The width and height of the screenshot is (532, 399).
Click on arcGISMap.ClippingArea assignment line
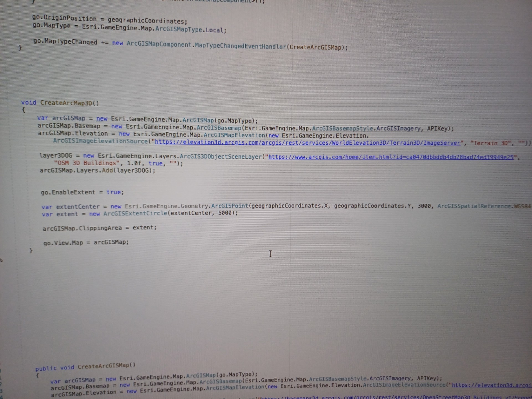click(x=99, y=228)
